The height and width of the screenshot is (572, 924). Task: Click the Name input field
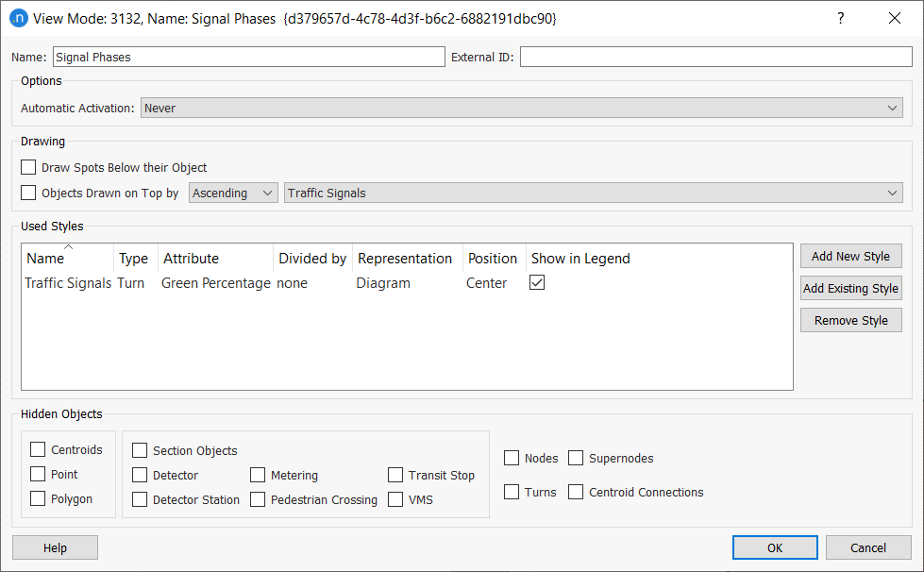(x=247, y=58)
